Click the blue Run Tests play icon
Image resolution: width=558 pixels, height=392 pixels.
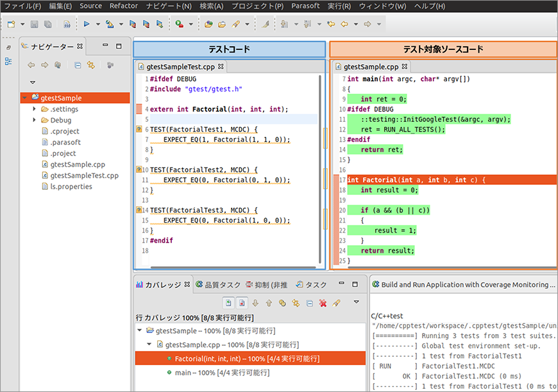click(87, 24)
